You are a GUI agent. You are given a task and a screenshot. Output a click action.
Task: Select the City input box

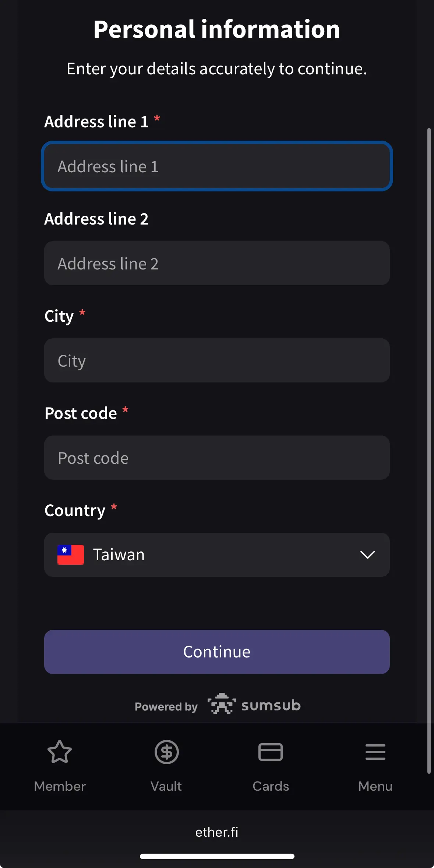pos(217,360)
